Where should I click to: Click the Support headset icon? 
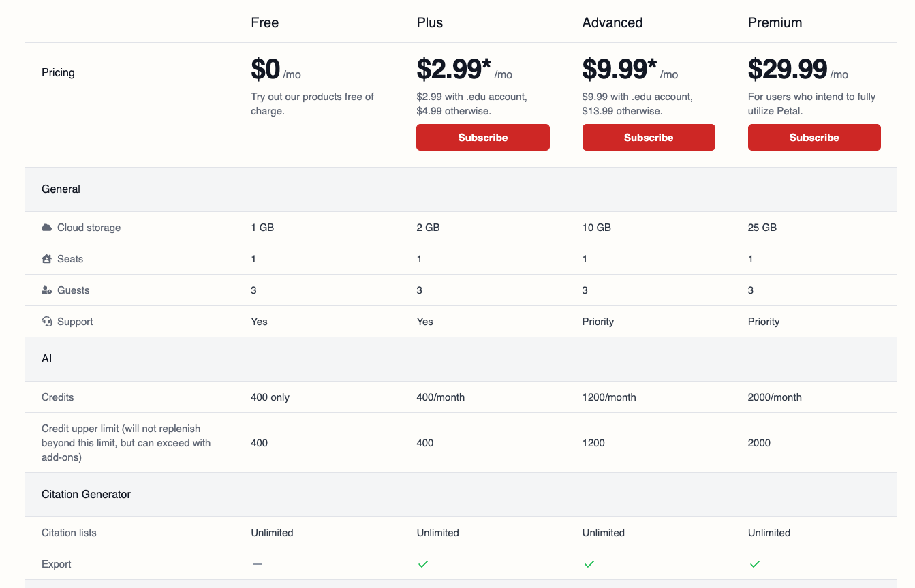point(46,322)
